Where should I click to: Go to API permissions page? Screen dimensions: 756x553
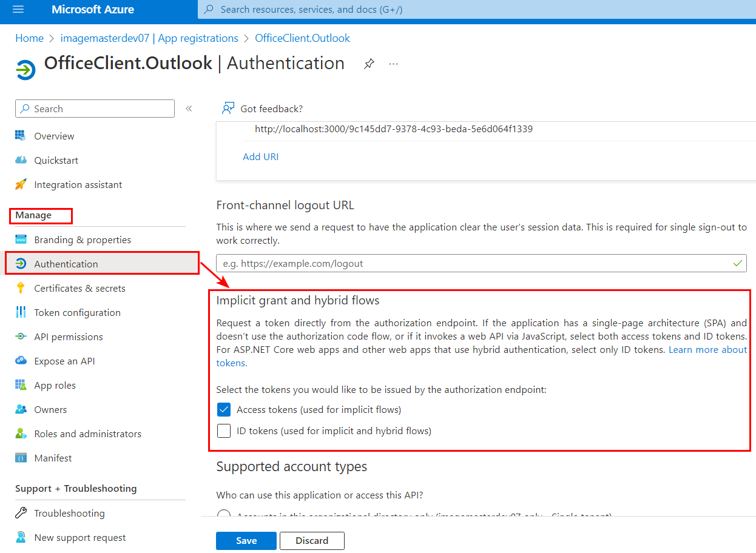point(69,337)
